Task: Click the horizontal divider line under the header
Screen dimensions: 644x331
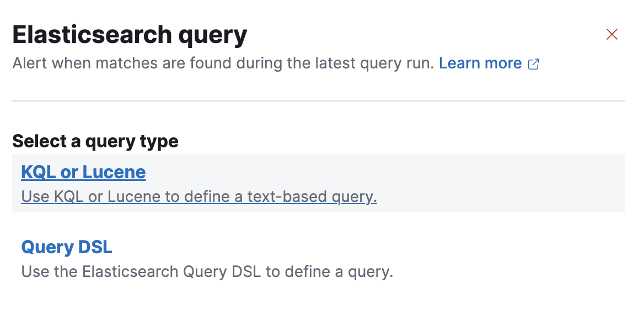Action: tap(319, 100)
